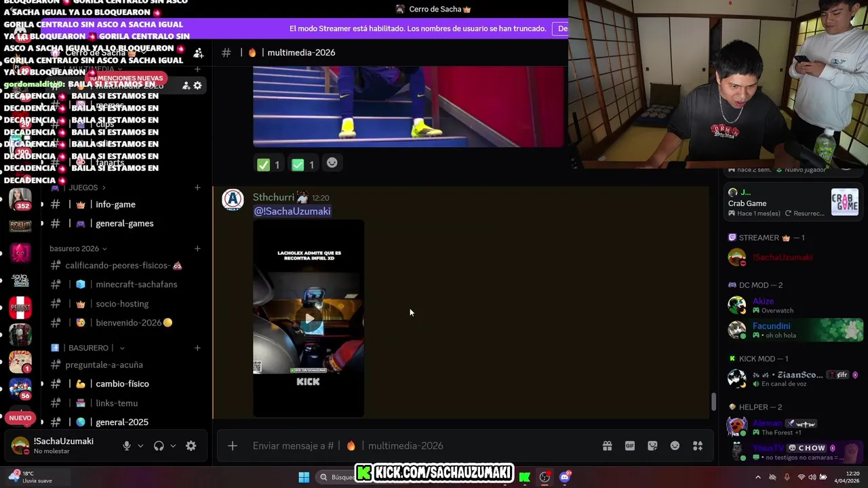Click the plus attachment button in message bar
Viewport: 868px width, 488px height.
233,446
